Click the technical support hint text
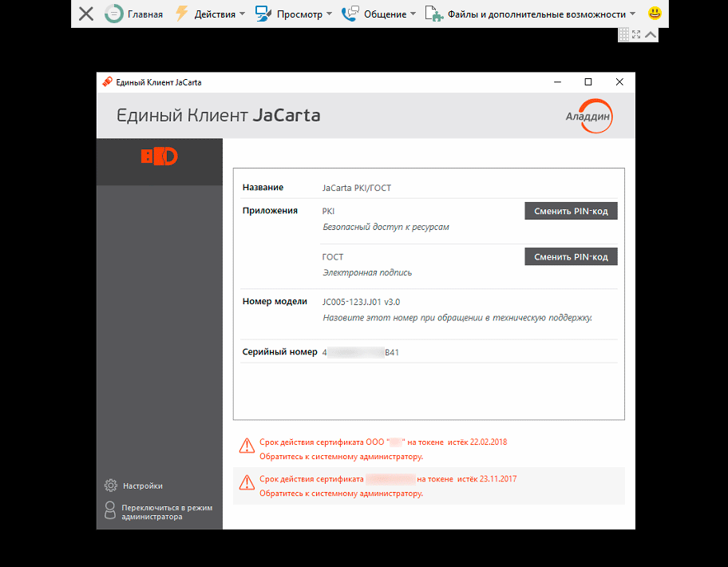Image resolution: width=728 pixels, height=567 pixels. coord(457,318)
